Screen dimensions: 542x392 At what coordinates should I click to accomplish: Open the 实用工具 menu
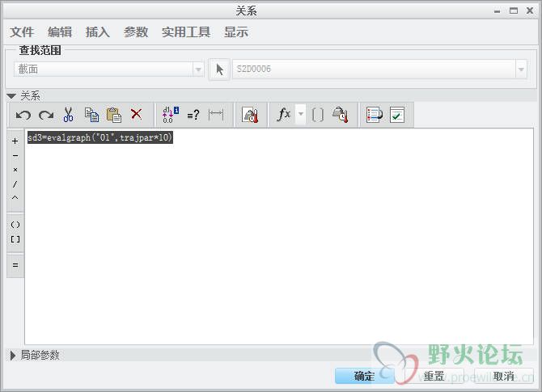point(186,32)
